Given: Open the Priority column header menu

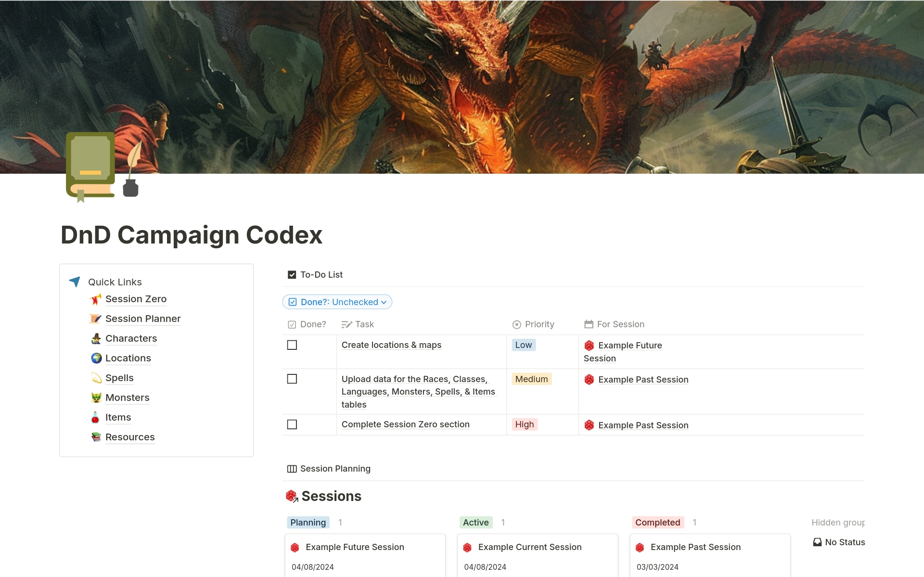Looking at the screenshot, I should tap(534, 324).
